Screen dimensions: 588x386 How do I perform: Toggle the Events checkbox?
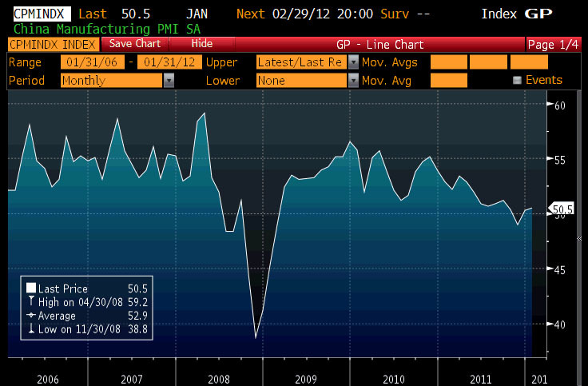pos(516,80)
